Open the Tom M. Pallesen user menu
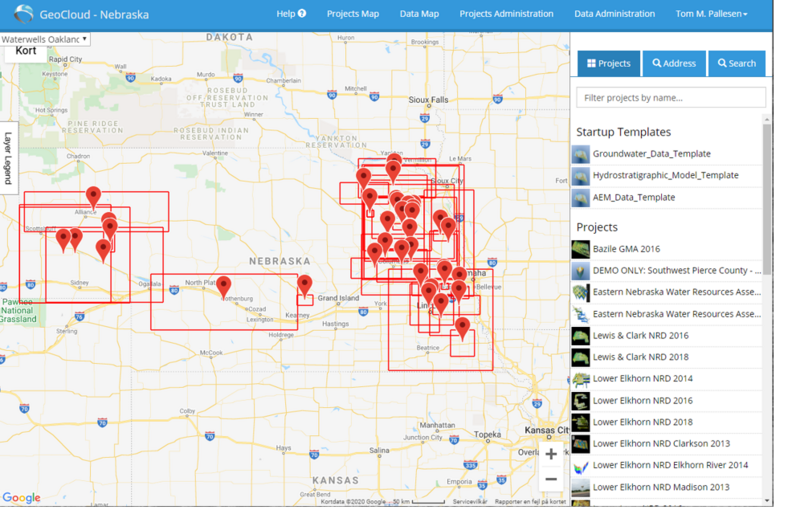Screen dimensions: 788x510 [711, 14]
